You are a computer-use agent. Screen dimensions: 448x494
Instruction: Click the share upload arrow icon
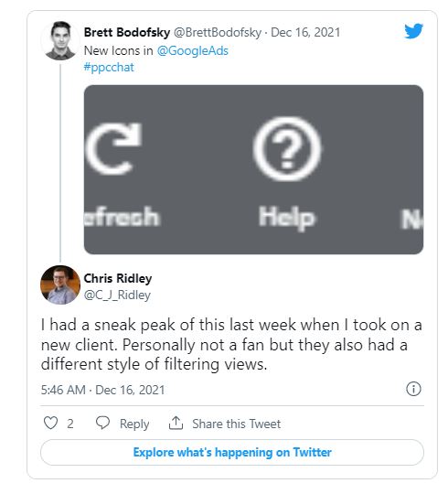(x=176, y=423)
